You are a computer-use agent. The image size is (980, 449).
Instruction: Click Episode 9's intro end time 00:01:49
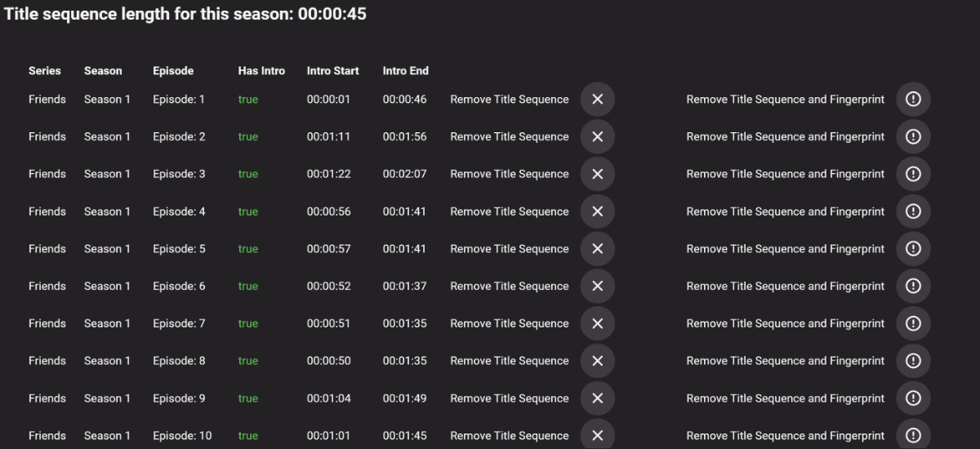pos(404,398)
